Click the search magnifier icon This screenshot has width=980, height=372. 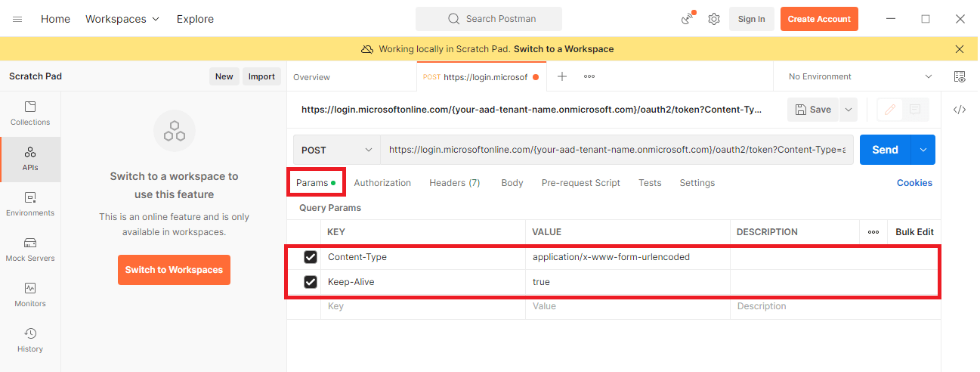tap(454, 19)
